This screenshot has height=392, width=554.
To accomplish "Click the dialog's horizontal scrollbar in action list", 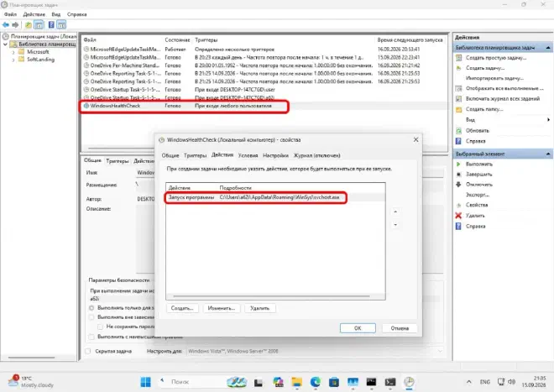I will [x=271, y=296].
